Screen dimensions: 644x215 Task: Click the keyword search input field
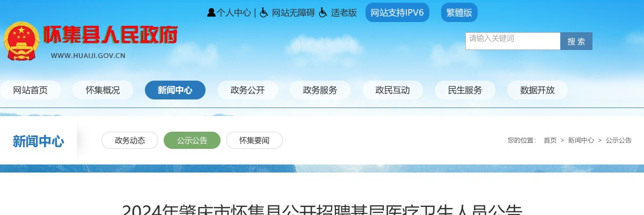tap(513, 41)
